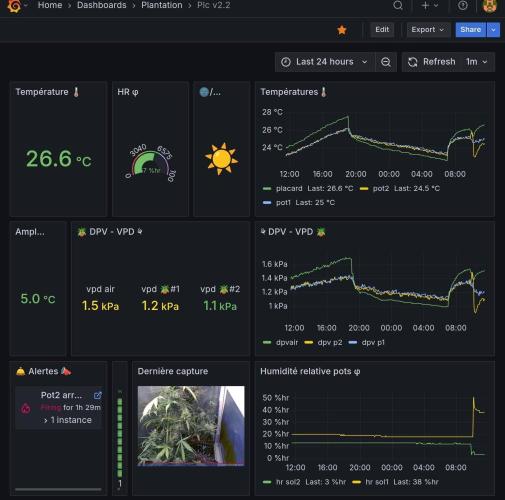505x500 pixels.
Task: Click the Edit dashboard button
Action: click(x=382, y=30)
